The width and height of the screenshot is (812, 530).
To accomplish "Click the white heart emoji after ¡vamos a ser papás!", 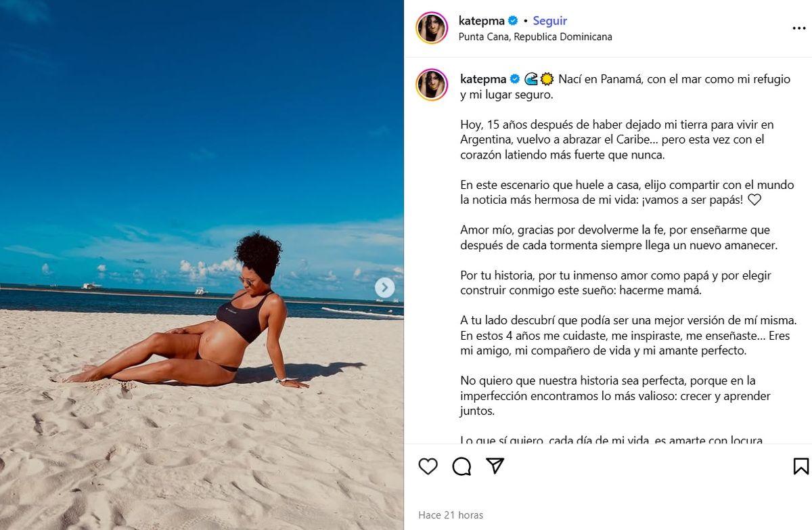I will coord(754,200).
